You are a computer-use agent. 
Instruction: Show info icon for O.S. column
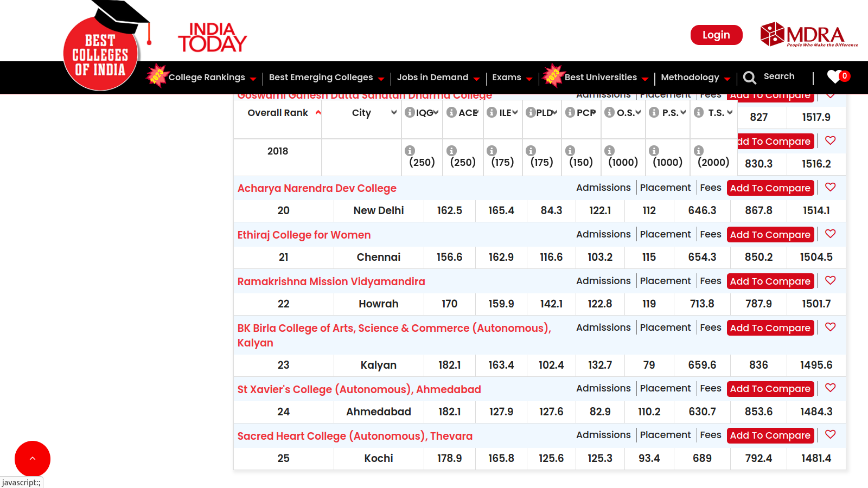click(x=610, y=112)
